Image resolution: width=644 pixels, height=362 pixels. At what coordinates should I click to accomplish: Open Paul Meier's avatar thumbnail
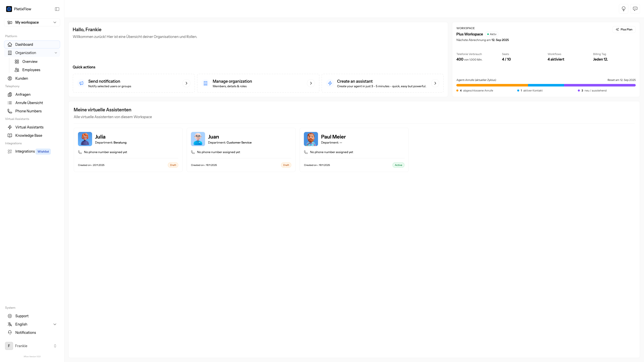[x=311, y=139]
